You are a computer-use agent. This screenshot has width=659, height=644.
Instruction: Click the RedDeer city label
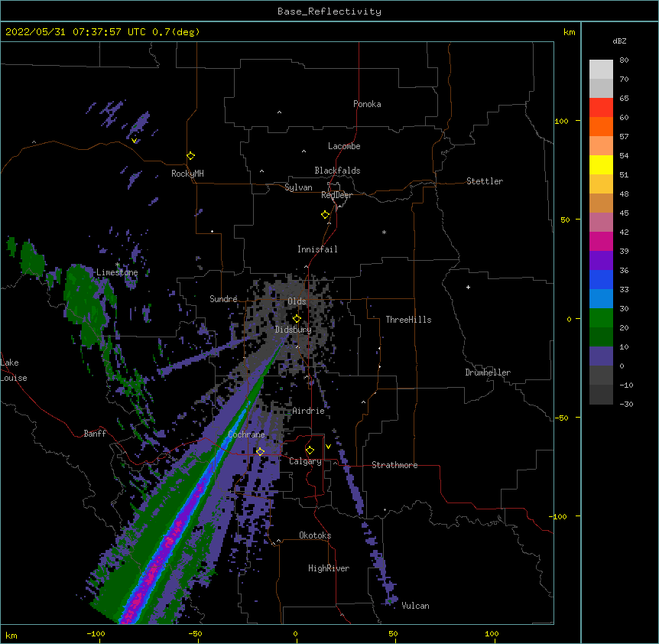[336, 195]
